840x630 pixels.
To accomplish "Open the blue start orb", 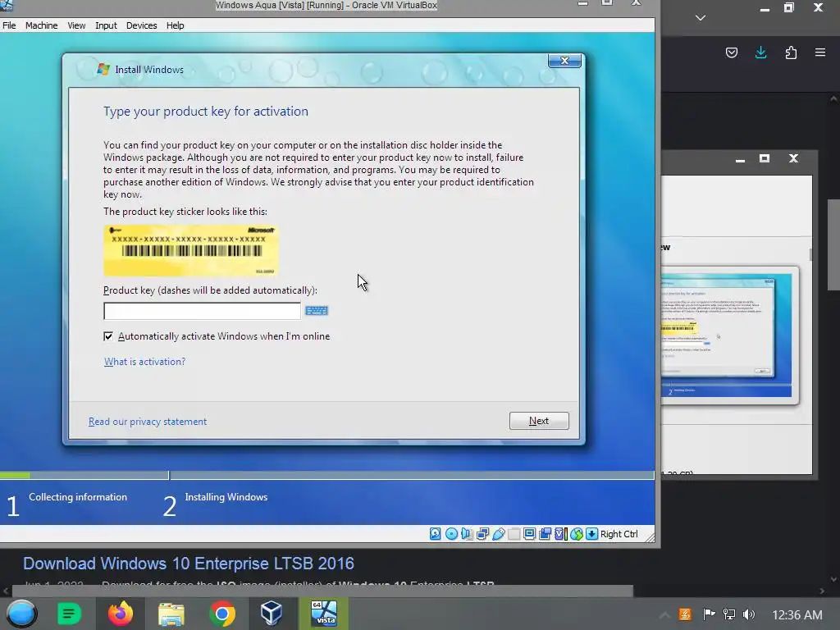I will coord(21,614).
